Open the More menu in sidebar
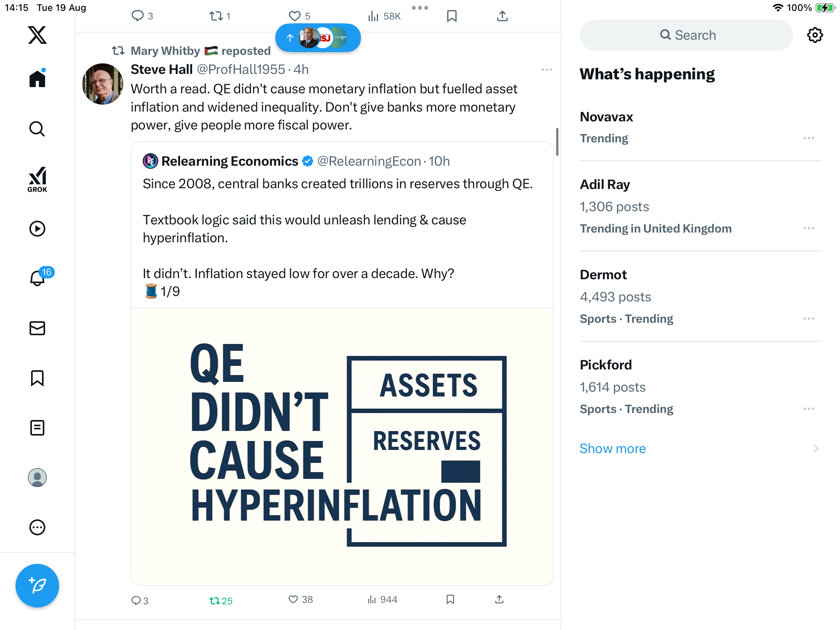Screen dimensions: 840x630 pos(37,527)
